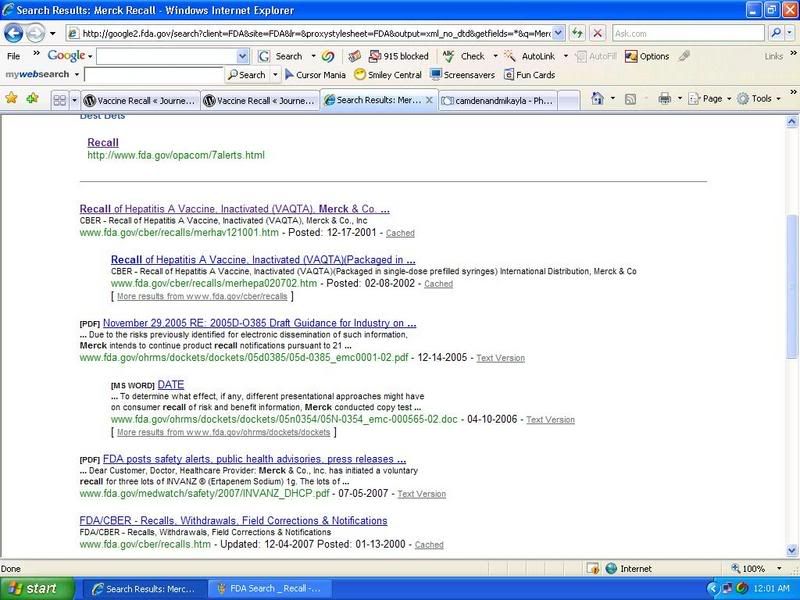Click the Home page icon

597,98
